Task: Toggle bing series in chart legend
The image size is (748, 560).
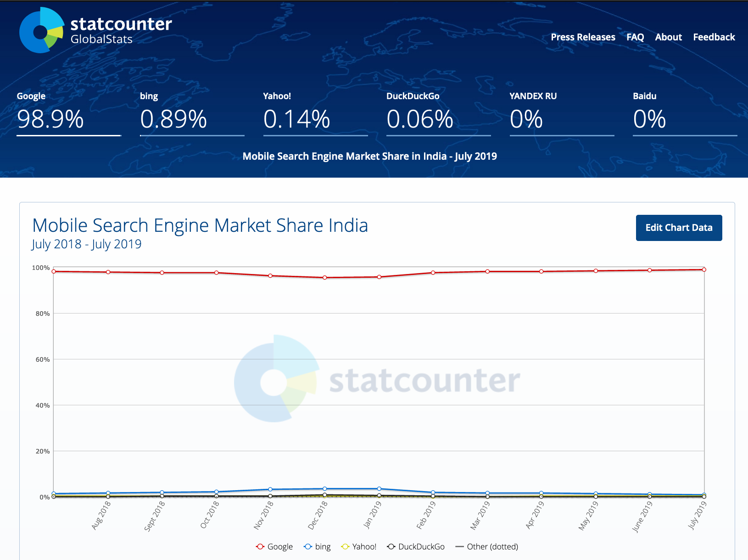Action: (x=317, y=547)
